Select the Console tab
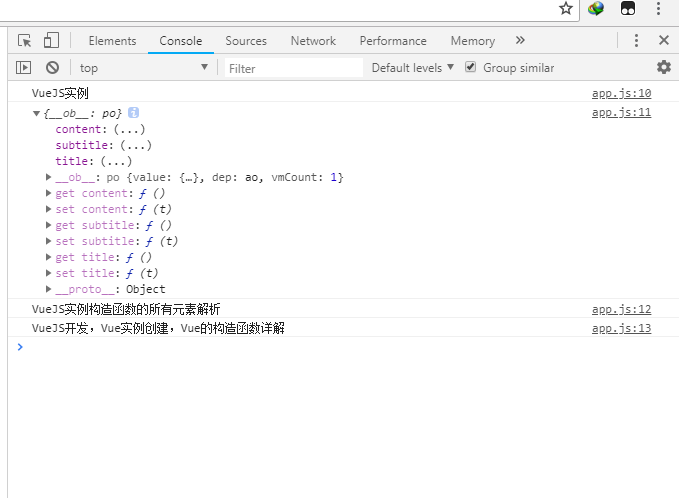 181,41
